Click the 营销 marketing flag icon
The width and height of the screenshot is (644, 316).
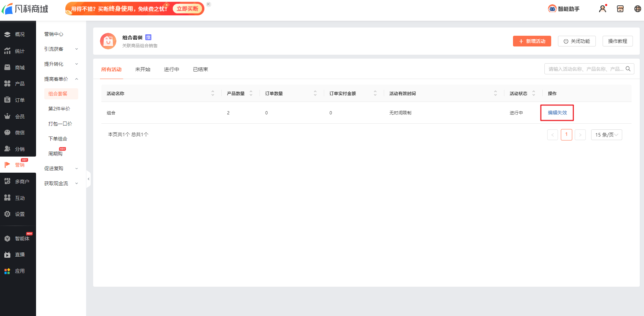[7, 164]
